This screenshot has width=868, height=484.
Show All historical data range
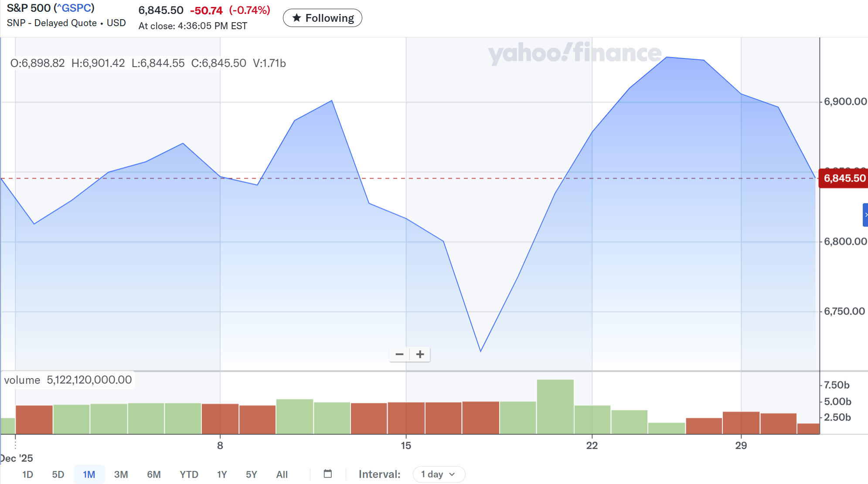[x=282, y=474]
